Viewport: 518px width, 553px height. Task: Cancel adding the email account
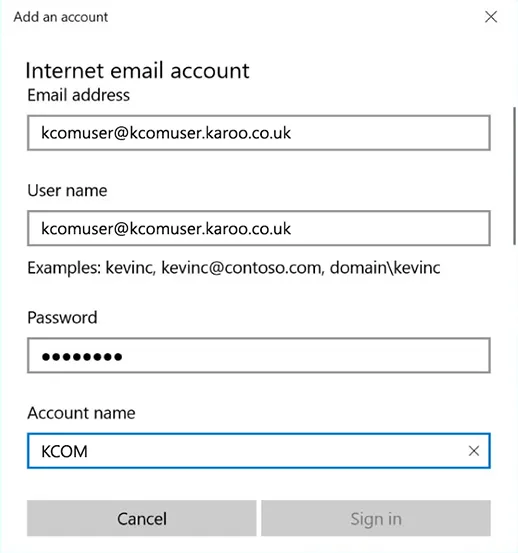(x=142, y=518)
